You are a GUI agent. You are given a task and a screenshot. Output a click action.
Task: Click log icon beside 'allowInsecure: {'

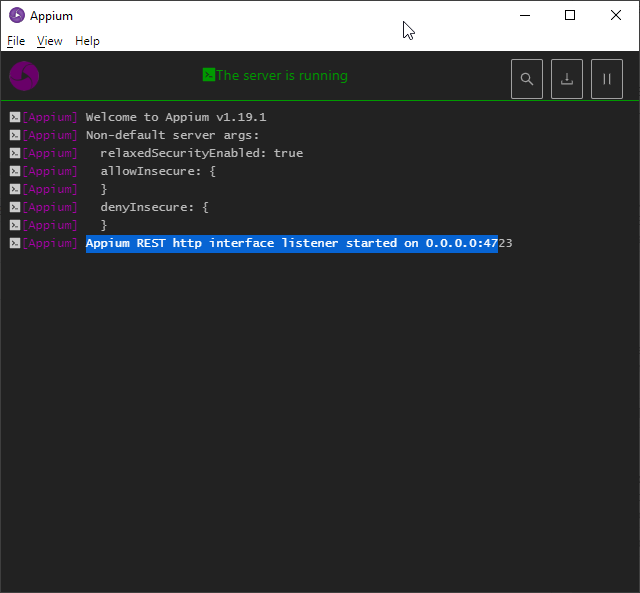15,171
